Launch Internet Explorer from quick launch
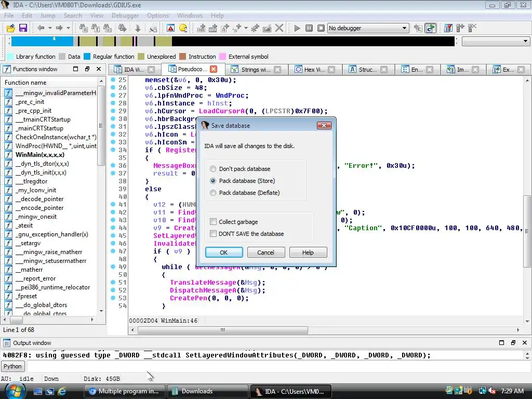The image size is (532, 399). (x=62, y=391)
